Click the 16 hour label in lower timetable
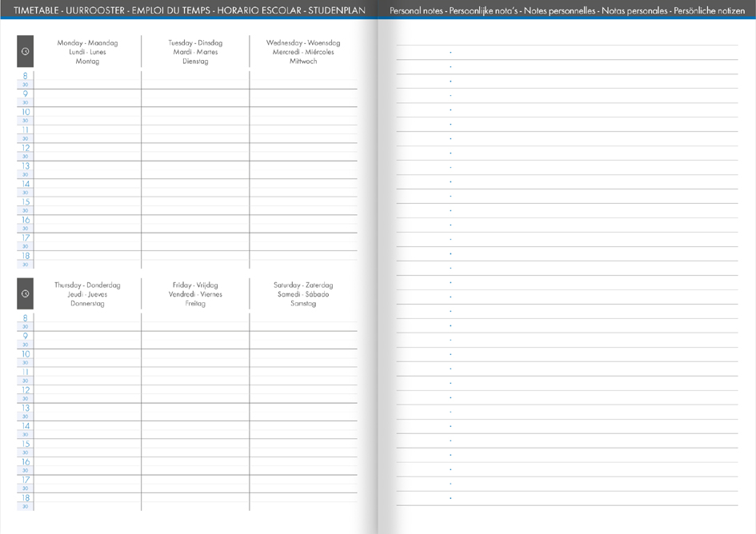This screenshot has width=756, height=534. coord(25,462)
